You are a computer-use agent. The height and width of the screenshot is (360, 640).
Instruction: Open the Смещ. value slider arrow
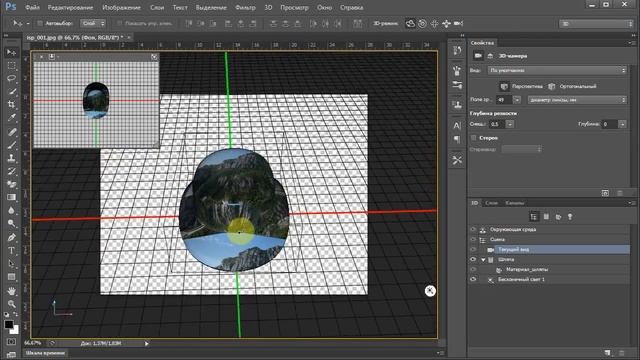pyautogui.click(x=510, y=124)
